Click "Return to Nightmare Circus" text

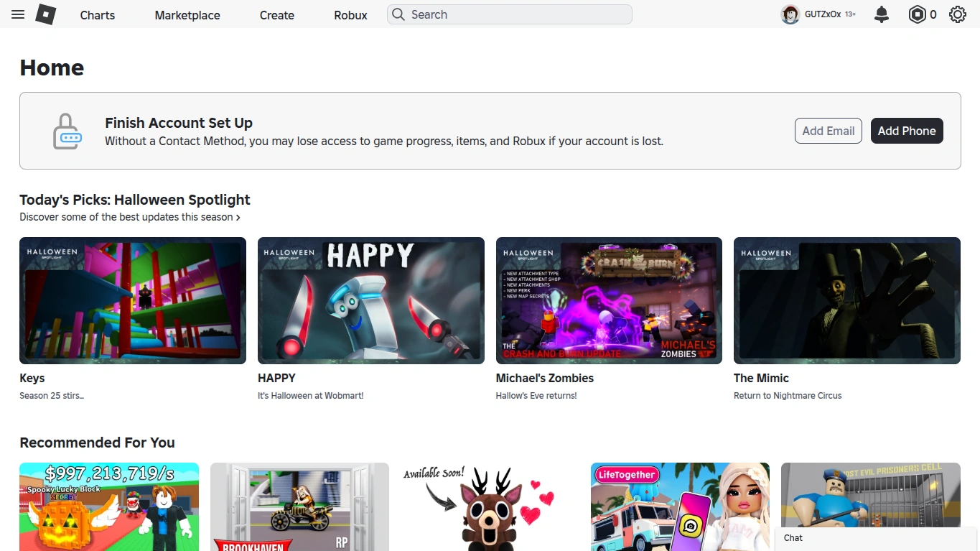click(788, 396)
